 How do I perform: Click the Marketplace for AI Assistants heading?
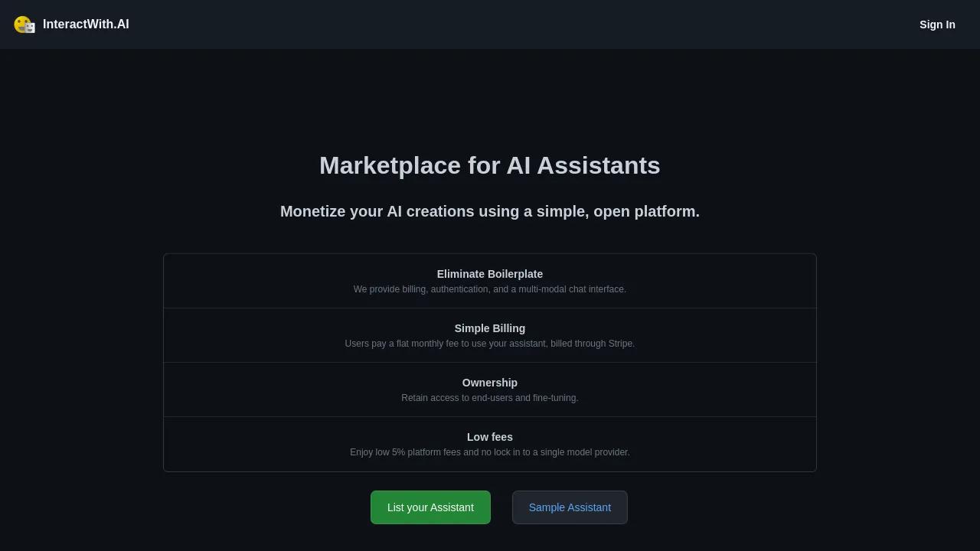(490, 165)
